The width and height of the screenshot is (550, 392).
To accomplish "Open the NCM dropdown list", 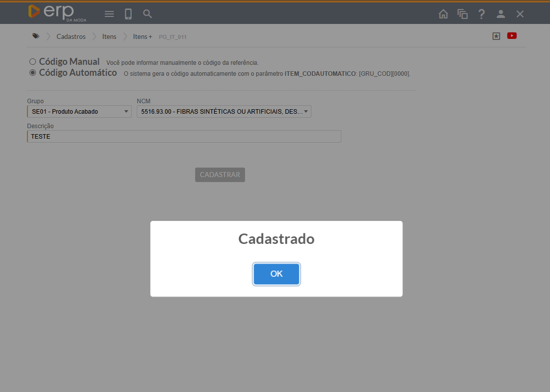I will pos(224,112).
